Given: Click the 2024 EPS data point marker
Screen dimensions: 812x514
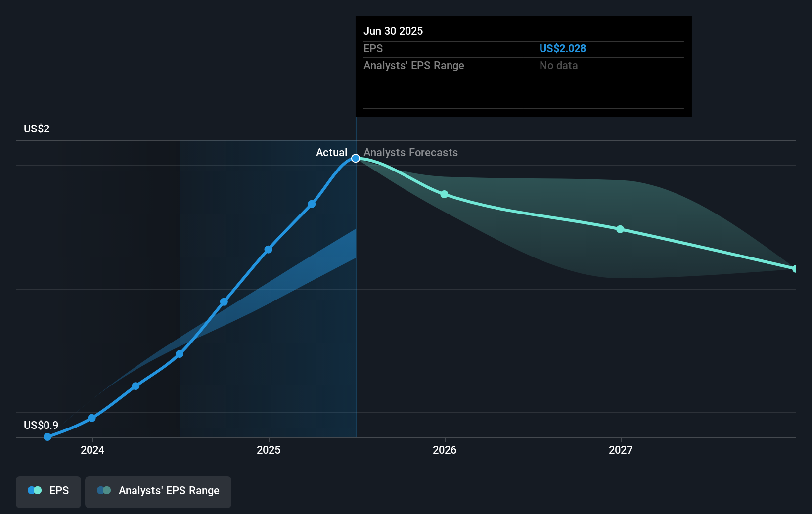Looking at the screenshot, I should tap(92, 418).
